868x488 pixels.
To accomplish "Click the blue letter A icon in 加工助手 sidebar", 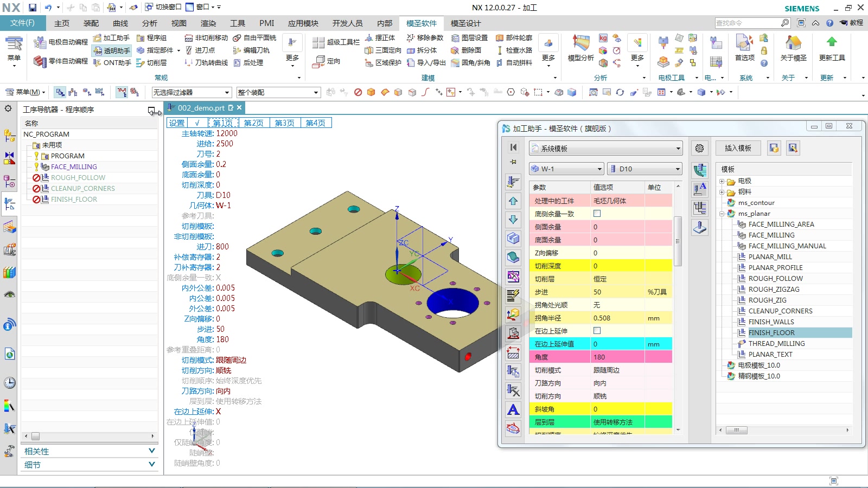I will pyautogui.click(x=513, y=410).
